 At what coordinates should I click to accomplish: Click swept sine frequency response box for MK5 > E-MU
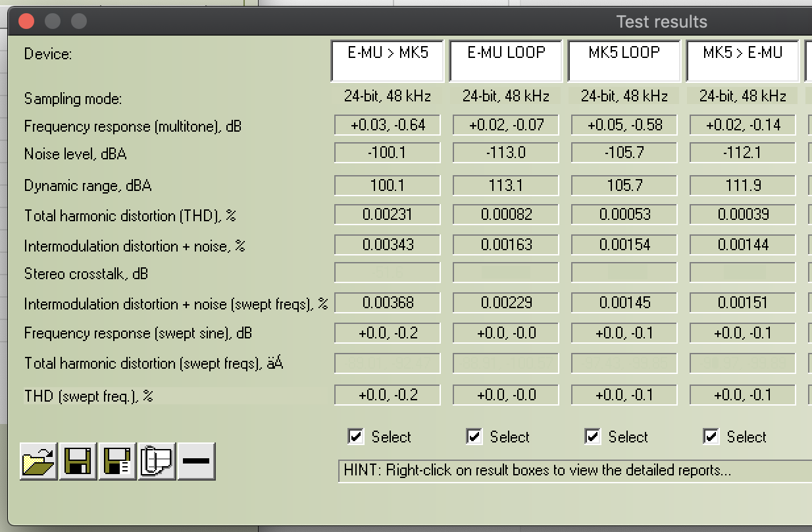[743, 333]
